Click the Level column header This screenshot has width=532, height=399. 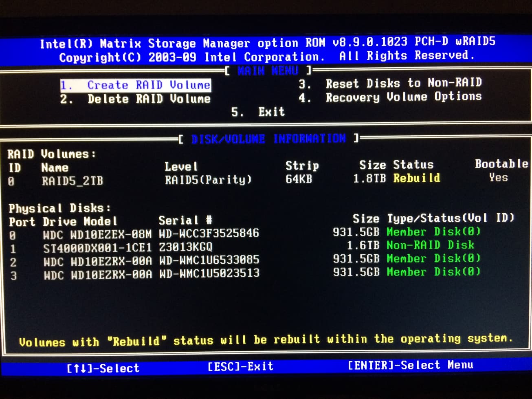pos(181,167)
